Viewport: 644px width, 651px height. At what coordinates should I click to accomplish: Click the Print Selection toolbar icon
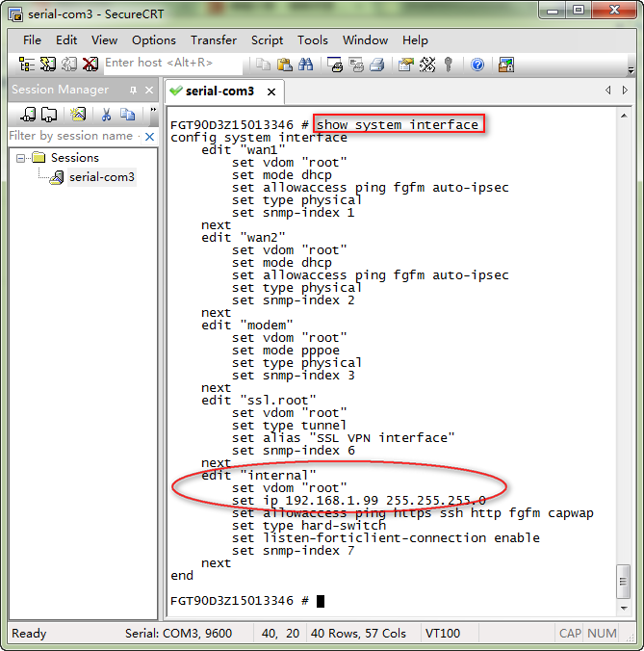(x=356, y=65)
